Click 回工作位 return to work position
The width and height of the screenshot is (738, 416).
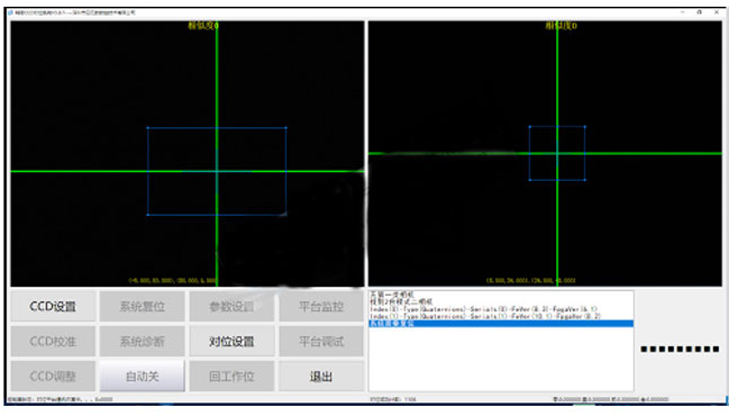pyautogui.click(x=231, y=376)
